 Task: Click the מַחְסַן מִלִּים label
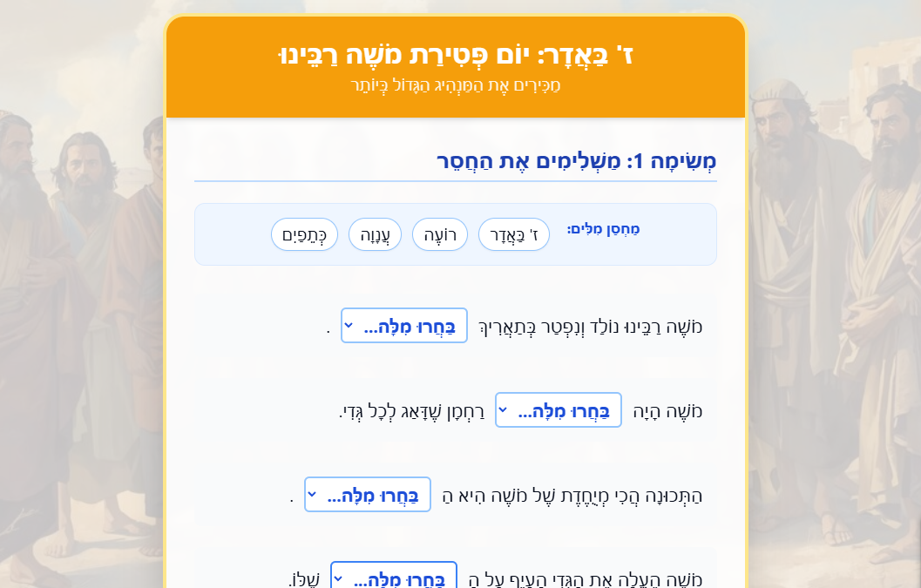603,229
